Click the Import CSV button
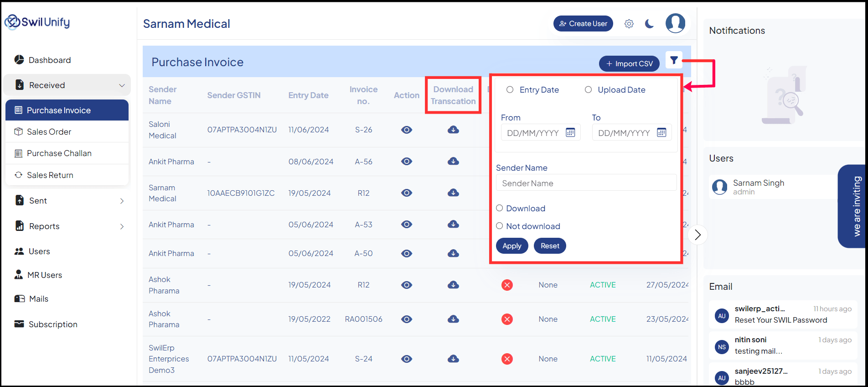This screenshot has height=387, width=868. pos(629,63)
